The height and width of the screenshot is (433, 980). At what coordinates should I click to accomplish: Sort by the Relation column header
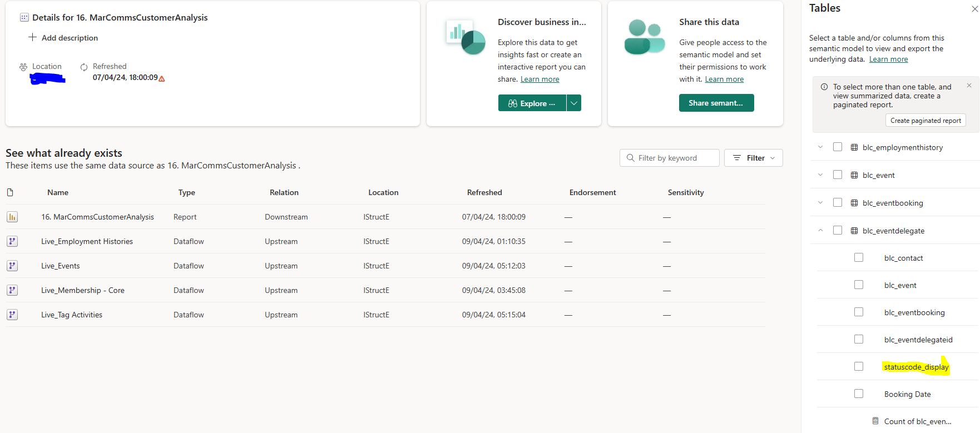(x=284, y=192)
